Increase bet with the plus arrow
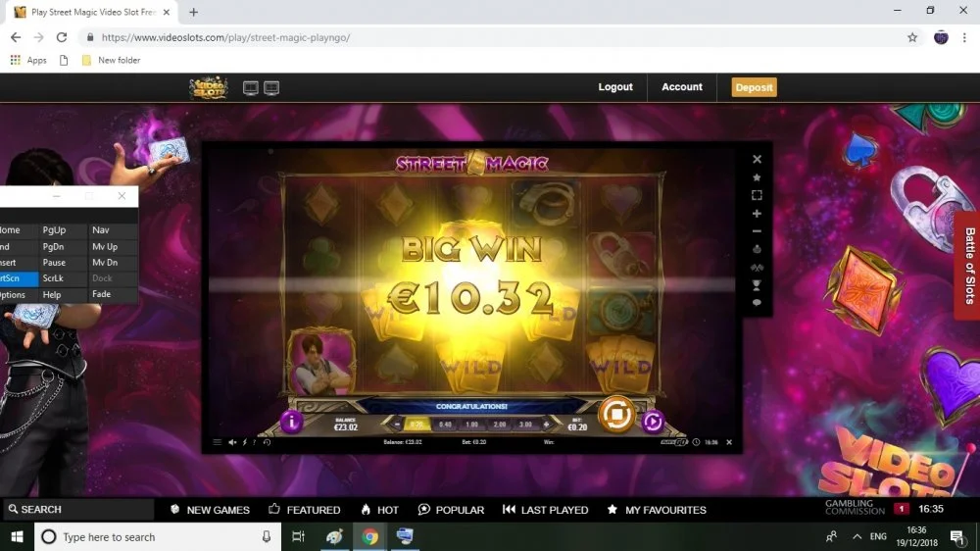This screenshot has height=551, width=980. pos(546,425)
